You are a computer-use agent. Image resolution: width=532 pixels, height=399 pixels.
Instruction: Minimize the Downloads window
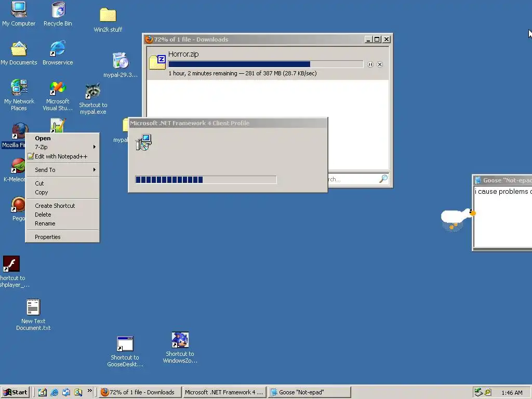[x=368, y=39]
